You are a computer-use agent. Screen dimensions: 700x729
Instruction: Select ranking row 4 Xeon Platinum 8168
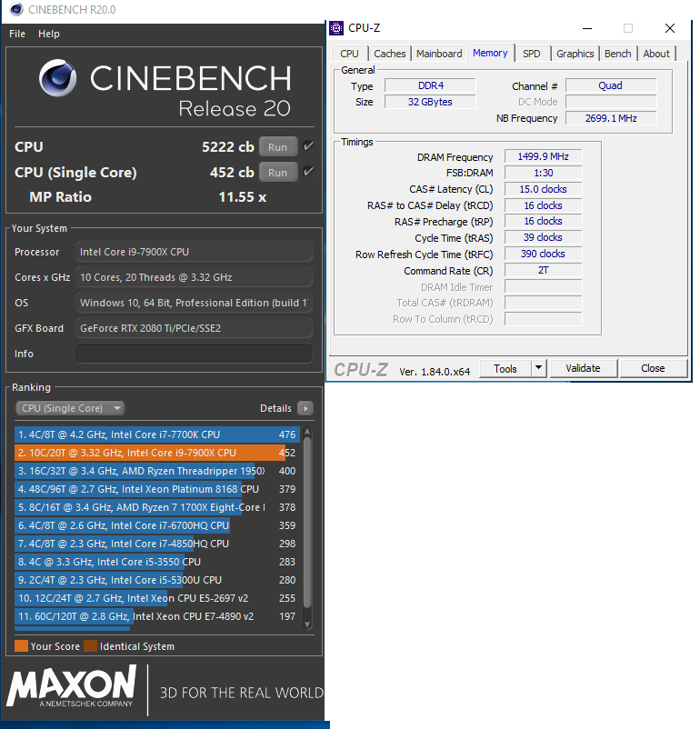click(x=157, y=489)
